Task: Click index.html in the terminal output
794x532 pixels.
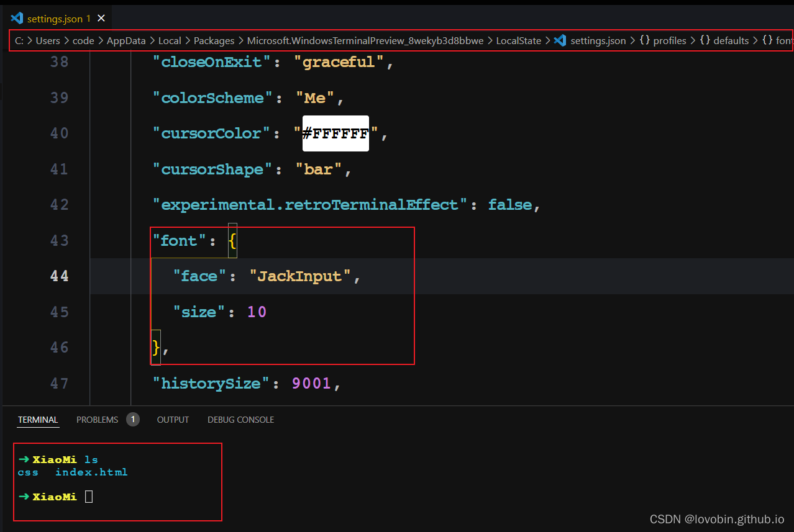Action: coord(91,472)
